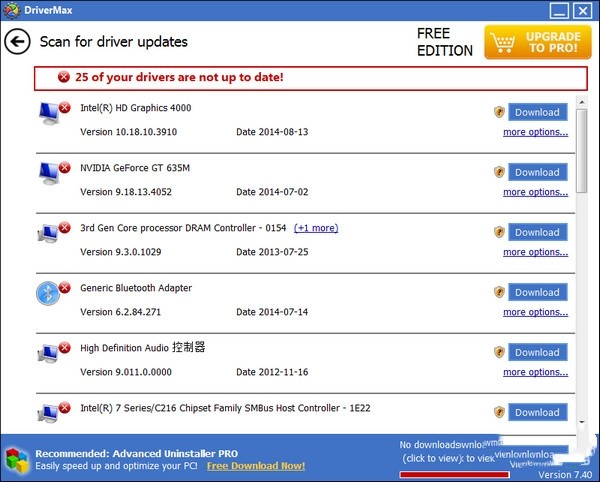Viewport: 600px width, 482px height.
Task: Expand the (+1 more) DRAM Controller link
Action: tap(315, 228)
